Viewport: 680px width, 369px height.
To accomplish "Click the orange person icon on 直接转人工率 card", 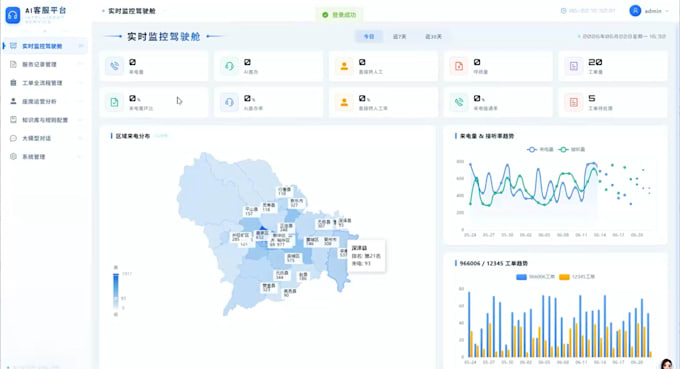I will click(x=344, y=102).
